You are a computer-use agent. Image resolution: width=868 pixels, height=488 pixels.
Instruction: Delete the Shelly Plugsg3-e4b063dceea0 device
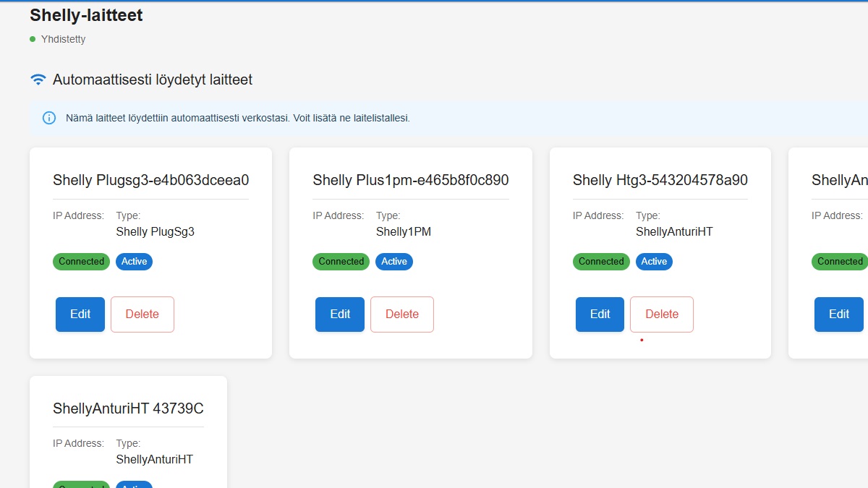142,314
